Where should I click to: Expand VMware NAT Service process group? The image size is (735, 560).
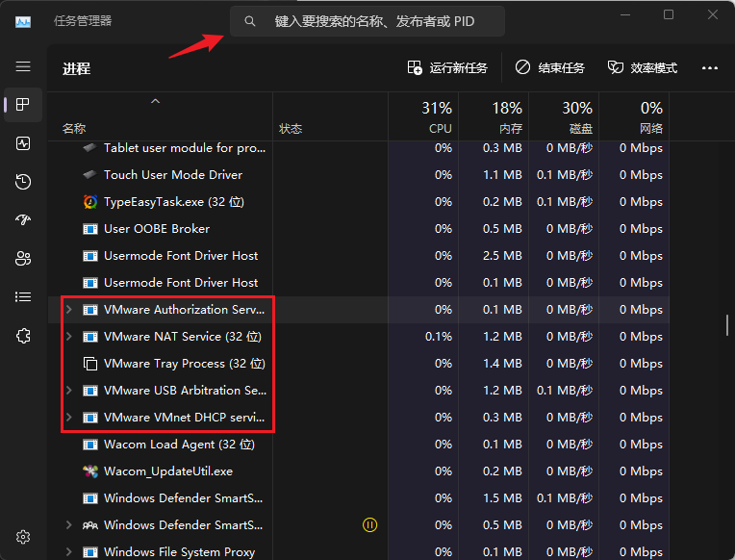click(x=67, y=337)
